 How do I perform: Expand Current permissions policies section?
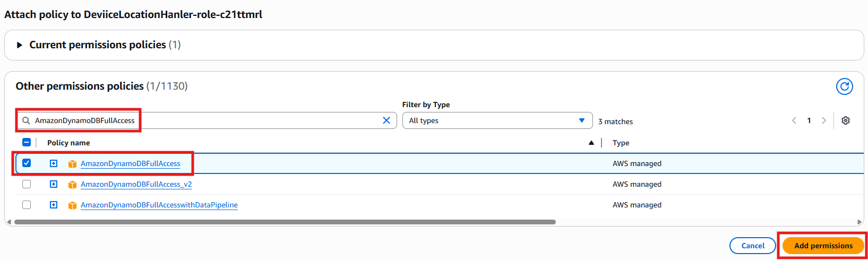click(x=20, y=45)
